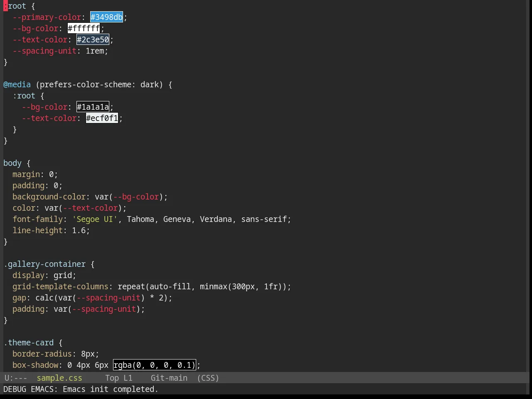Click the body selector

12,163
